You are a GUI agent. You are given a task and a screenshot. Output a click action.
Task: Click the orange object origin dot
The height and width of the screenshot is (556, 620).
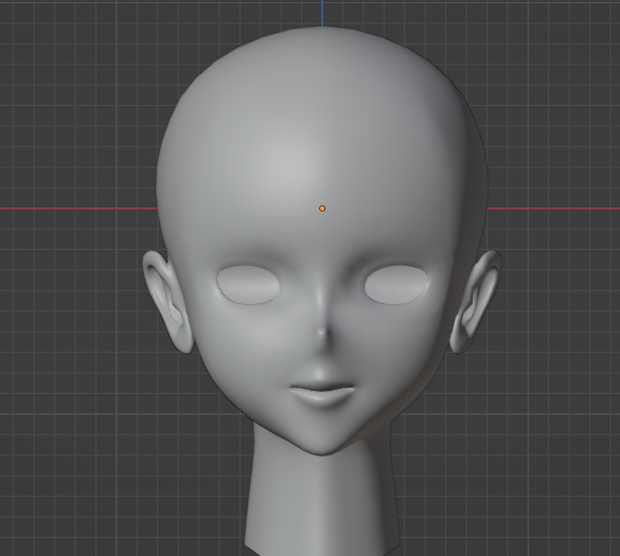pos(322,208)
